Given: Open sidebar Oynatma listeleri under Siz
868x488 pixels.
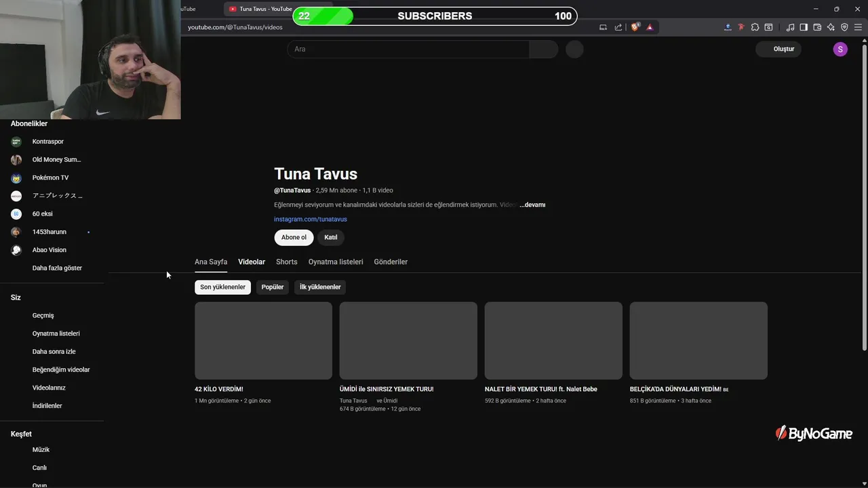Looking at the screenshot, I should tap(56, 333).
